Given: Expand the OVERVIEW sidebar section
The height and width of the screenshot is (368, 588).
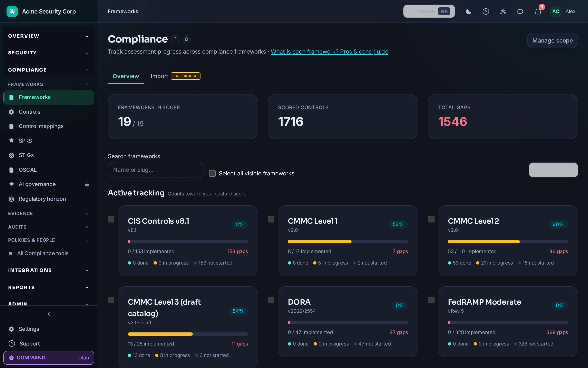Looking at the screenshot, I should tap(49, 36).
